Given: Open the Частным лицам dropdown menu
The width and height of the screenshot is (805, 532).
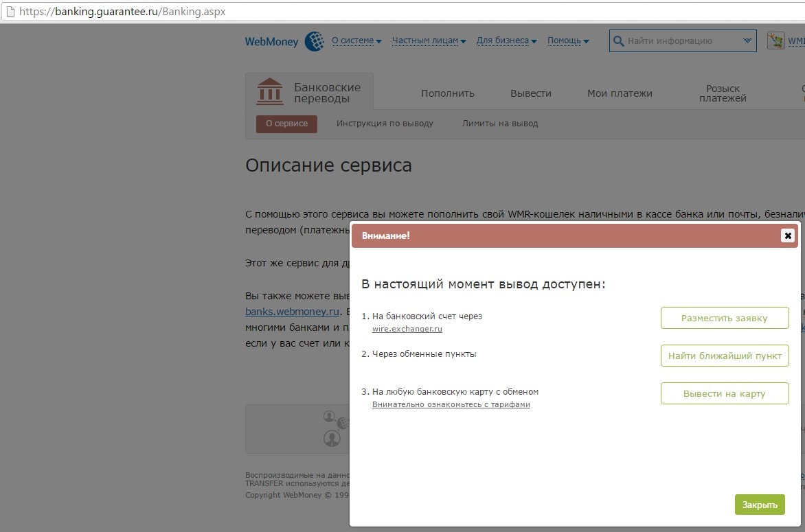Looking at the screenshot, I should pyautogui.click(x=429, y=41).
